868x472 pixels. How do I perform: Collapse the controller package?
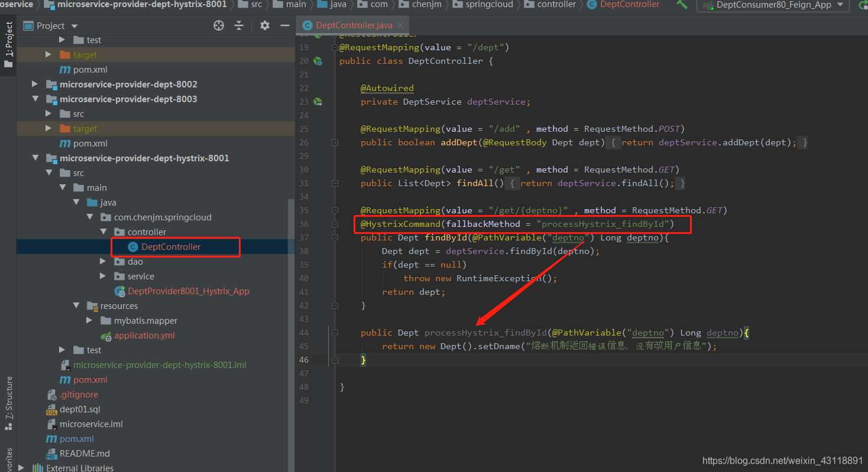point(103,232)
